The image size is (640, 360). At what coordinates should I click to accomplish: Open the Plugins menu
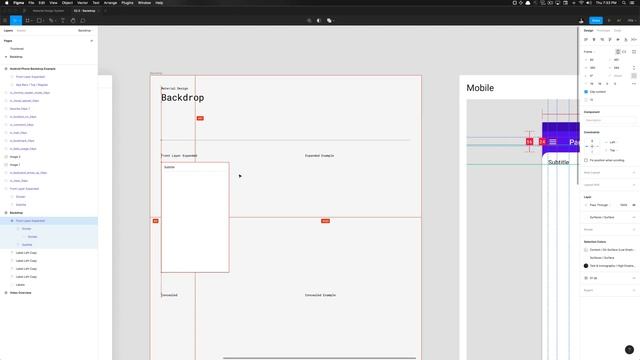127,3
